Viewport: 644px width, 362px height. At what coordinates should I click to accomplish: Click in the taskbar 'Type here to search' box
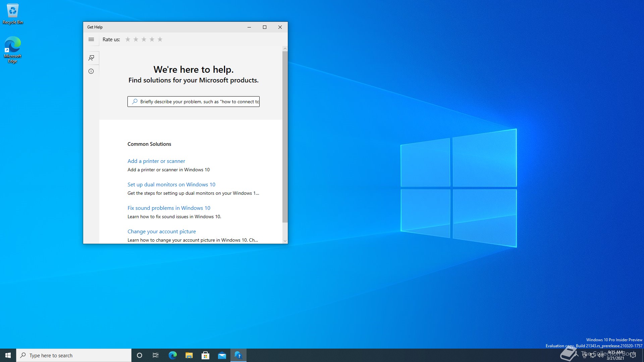point(74,355)
